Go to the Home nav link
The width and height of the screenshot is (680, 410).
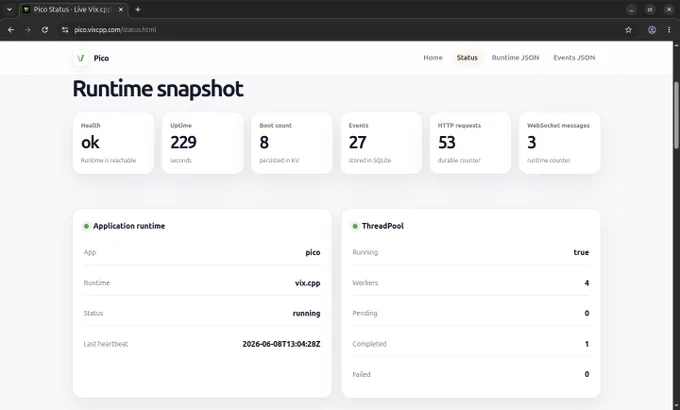point(433,57)
